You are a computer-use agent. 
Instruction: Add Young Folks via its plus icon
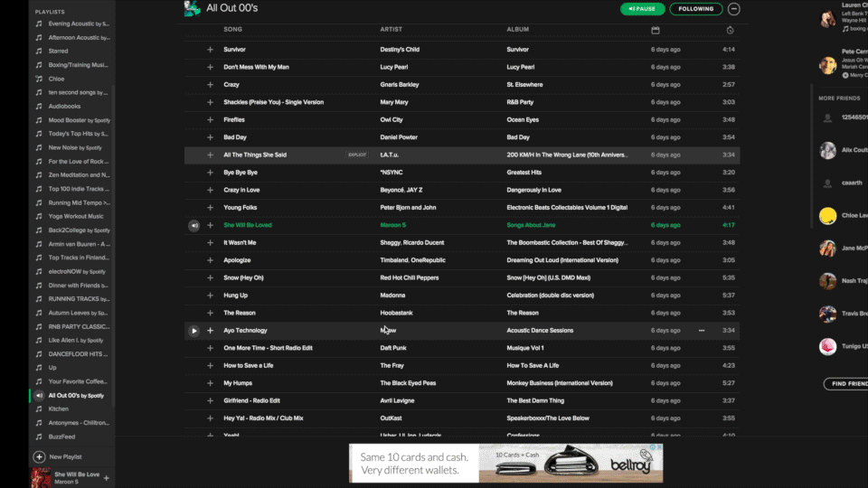(210, 208)
